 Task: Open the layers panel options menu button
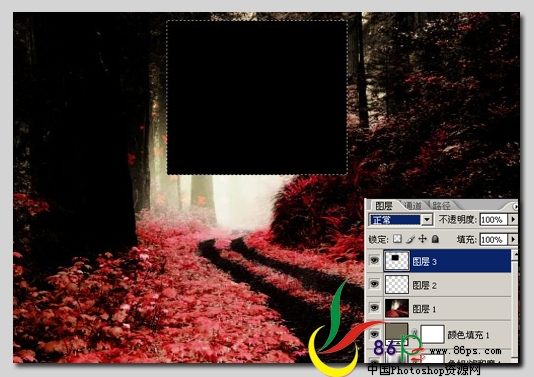click(x=515, y=206)
